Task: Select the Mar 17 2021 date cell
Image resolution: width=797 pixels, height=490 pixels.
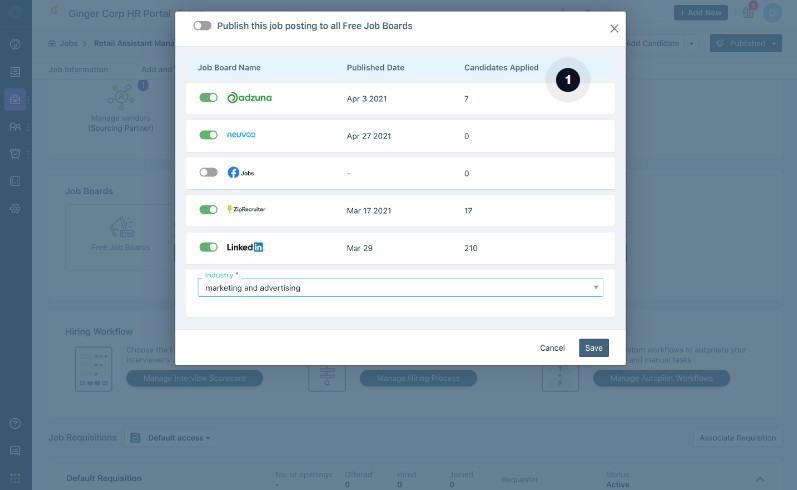Action: [369, 211]
